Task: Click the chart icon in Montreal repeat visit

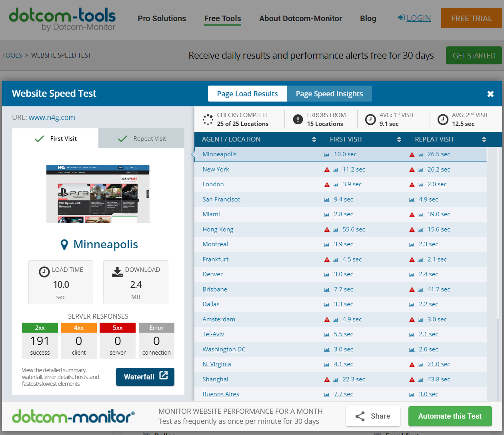Action: pos(412,245)
